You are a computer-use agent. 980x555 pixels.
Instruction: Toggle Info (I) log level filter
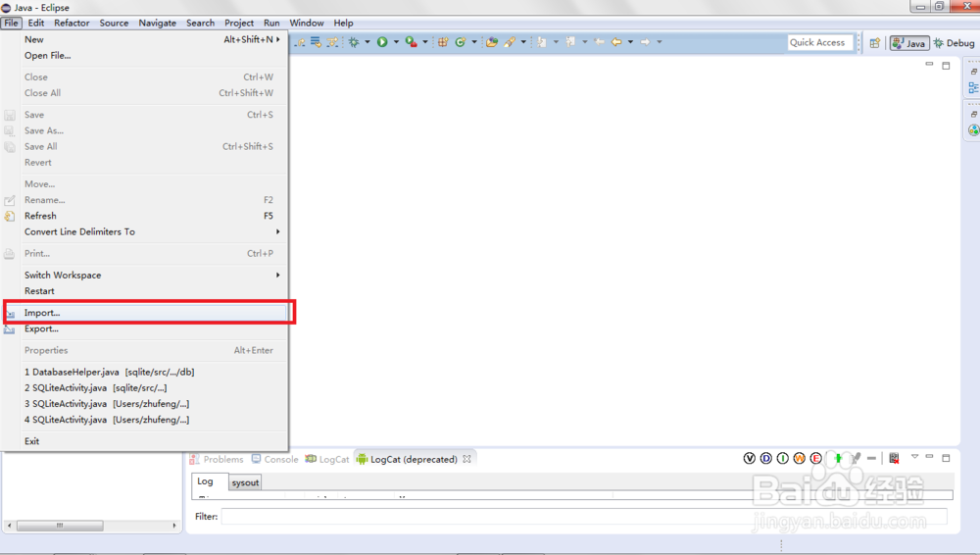pos(782,459)
